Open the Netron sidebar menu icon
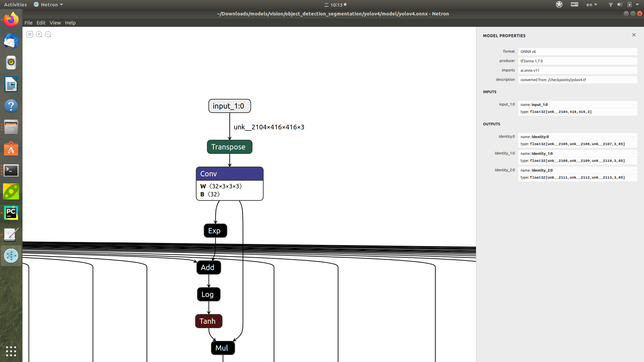The height and width of the screenshot is (362, 644). coord(30,34)
